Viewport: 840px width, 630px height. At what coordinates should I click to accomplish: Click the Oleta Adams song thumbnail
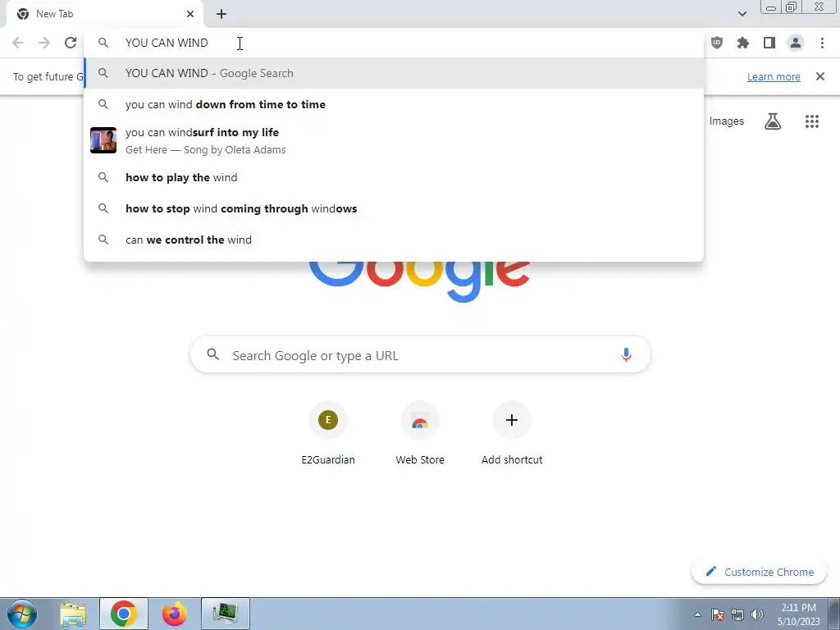[103, 140]
